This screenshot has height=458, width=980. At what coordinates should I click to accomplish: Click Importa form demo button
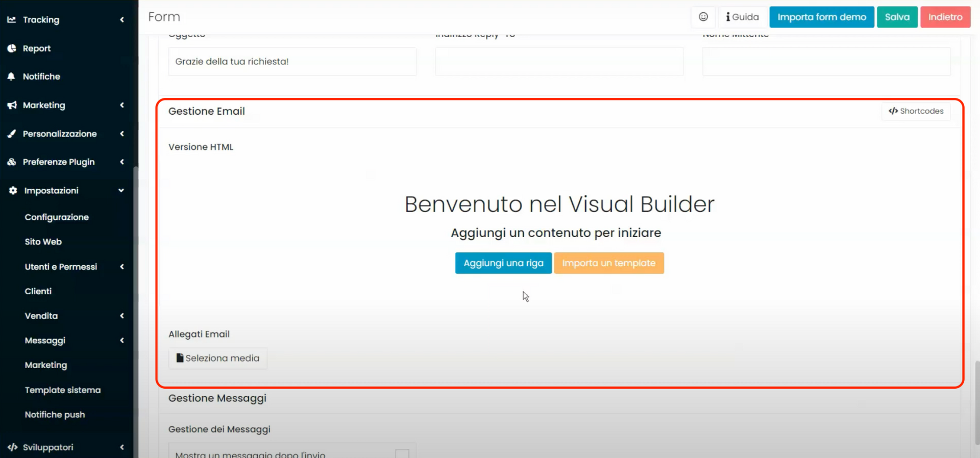[x=822, y=17]
